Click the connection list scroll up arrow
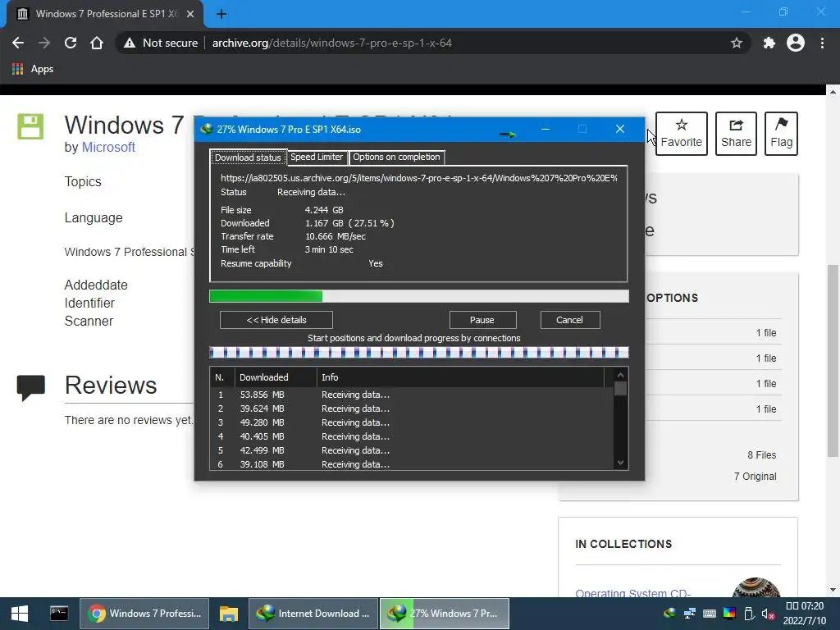 point(620,375)
